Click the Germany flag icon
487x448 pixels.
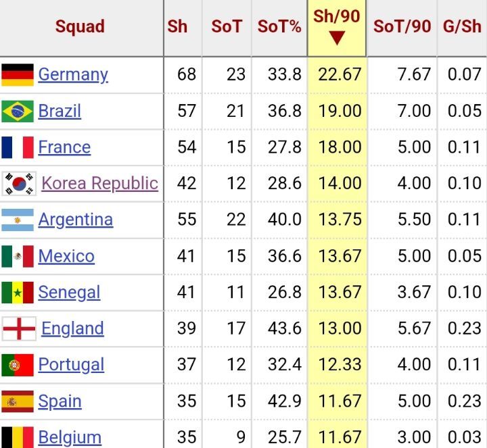(18, 75)
